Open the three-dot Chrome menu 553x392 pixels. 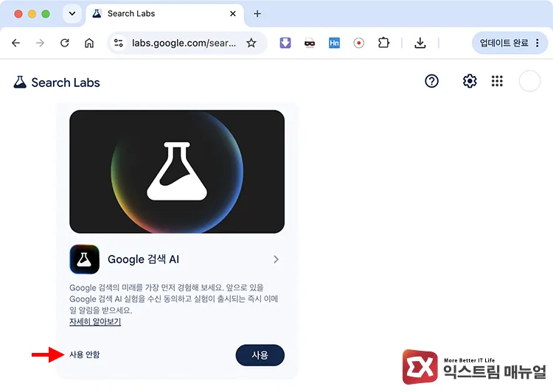pyautogui.click(x=537, y=43)
